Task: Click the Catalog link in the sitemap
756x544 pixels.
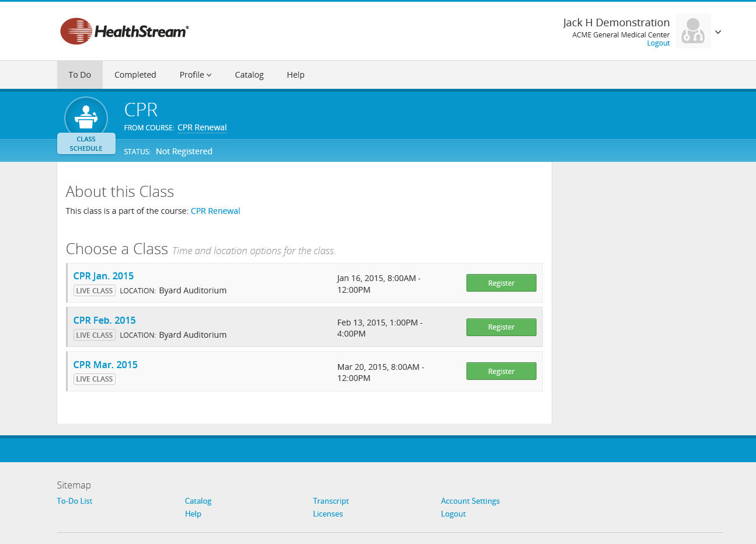Action: [x=198, y=501]
